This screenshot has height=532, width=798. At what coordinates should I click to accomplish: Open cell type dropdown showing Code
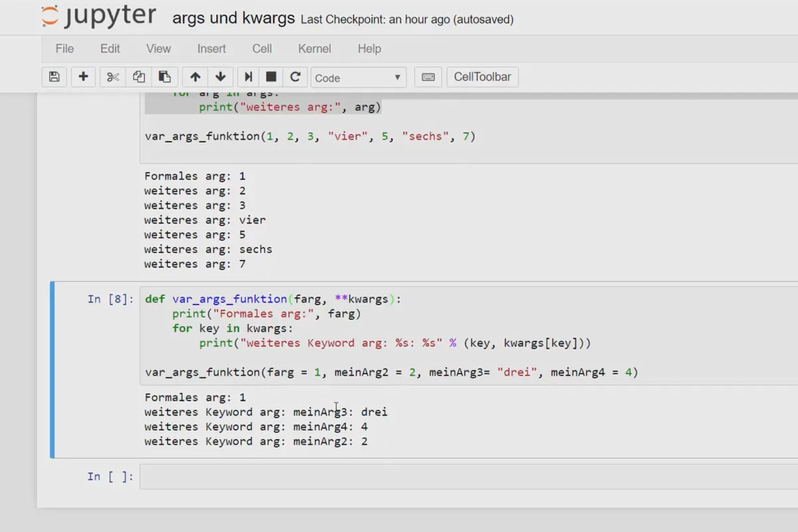[x=358, y=78]
